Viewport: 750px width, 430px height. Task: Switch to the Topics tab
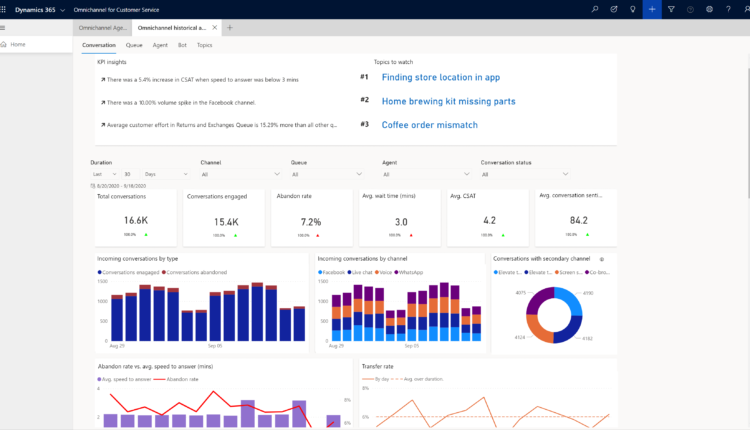coord(204,45)
